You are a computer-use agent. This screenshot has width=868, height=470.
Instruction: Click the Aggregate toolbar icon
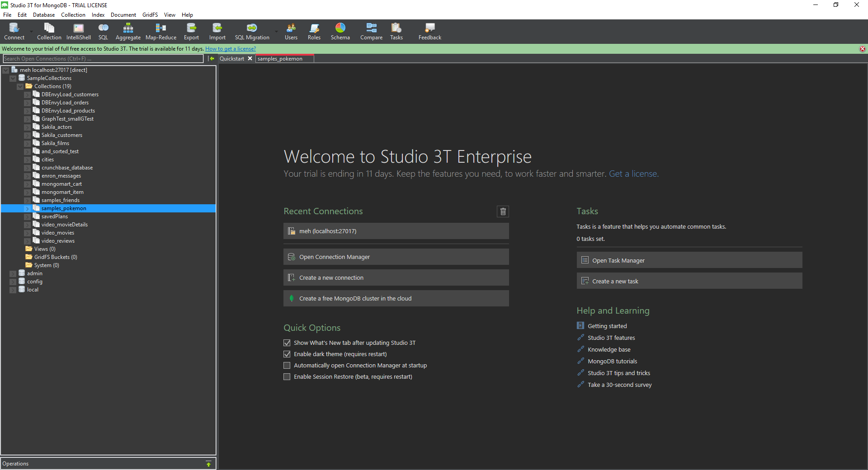(128, 31)
